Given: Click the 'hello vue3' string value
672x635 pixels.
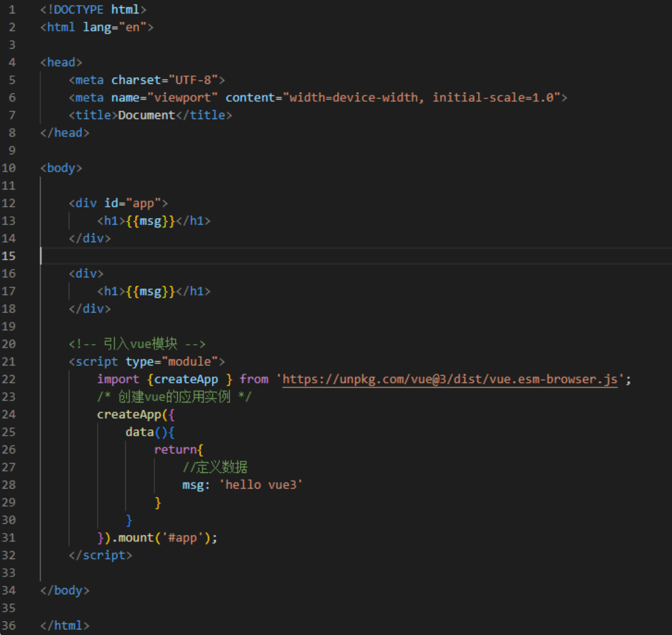Looking at the screenshot, I should tap(261, 485).
